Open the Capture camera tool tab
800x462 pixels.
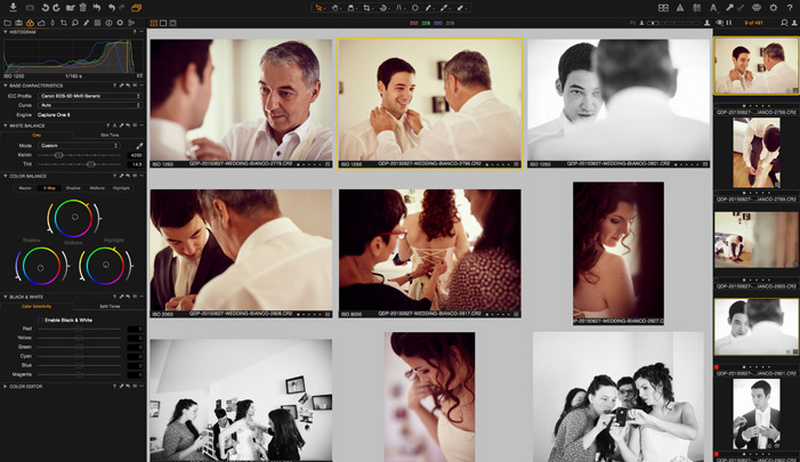click(18, 23)
